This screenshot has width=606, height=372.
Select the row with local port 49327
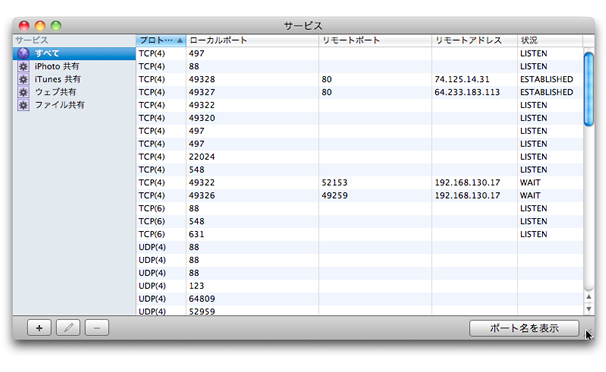click(359, 92)
